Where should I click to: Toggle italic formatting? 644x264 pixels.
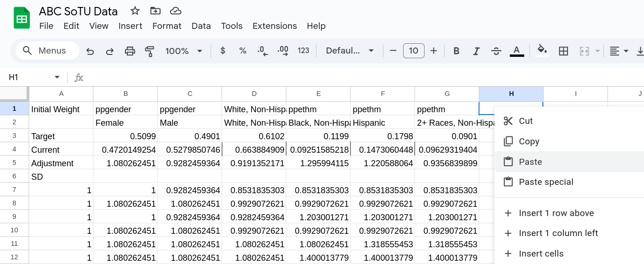pyautogui.click(x=476, y=51)
